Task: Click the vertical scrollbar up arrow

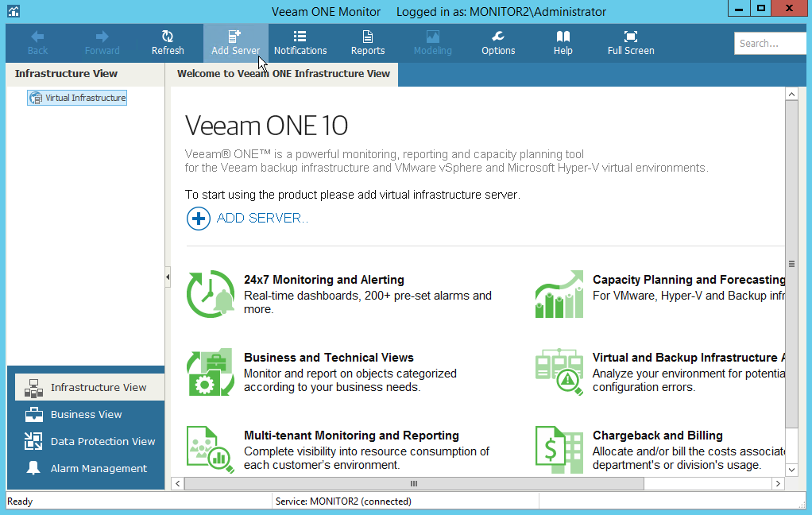Action: pyautogui.click(x=791, y=95)
